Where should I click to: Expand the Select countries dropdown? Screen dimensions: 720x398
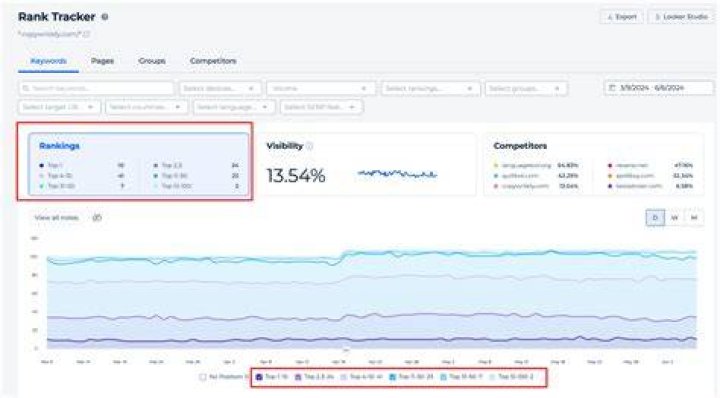coord(146,107)
